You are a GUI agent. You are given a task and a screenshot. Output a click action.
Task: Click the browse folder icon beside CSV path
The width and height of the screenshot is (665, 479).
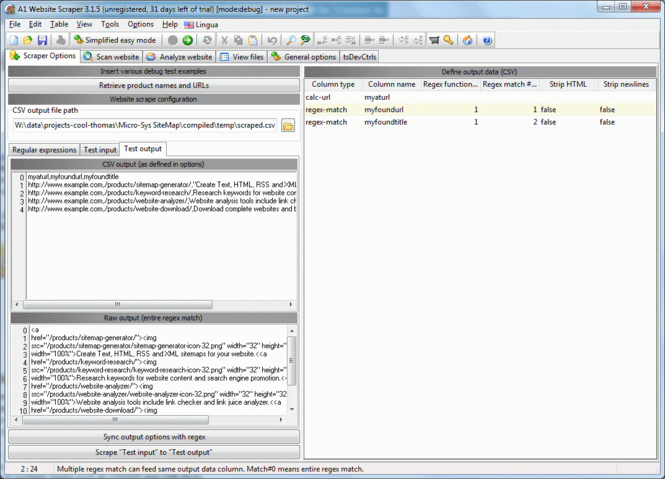(288, 126)
